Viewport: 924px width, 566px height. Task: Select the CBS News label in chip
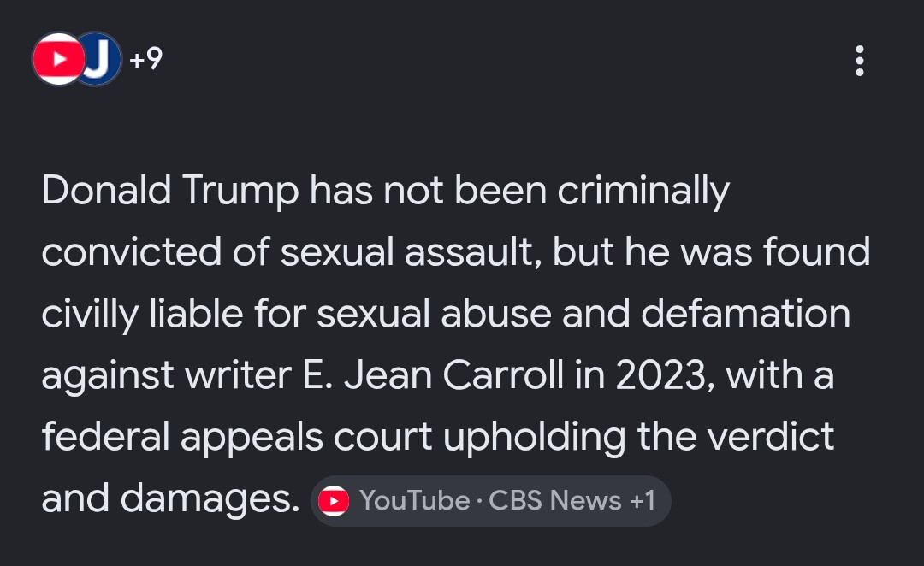(x=555, y=501)
